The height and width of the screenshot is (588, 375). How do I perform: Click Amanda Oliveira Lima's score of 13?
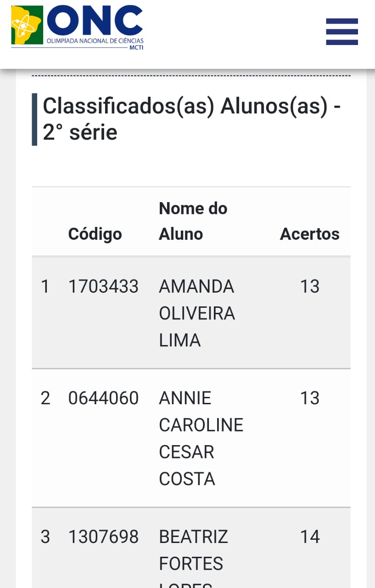coord(310,287)
